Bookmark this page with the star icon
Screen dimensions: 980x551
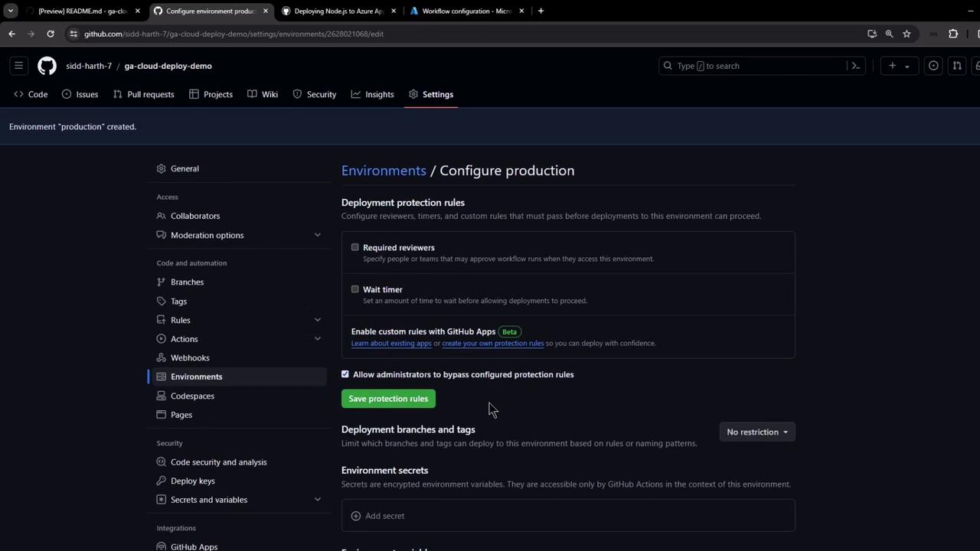[x=906, y=34]
